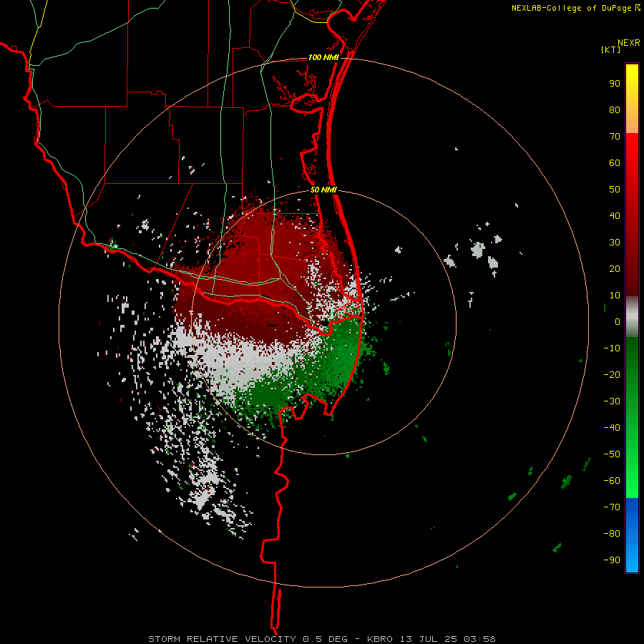644x644 pixels.
Task: Click the positive 70 scale value
Action: click(615, 137)
